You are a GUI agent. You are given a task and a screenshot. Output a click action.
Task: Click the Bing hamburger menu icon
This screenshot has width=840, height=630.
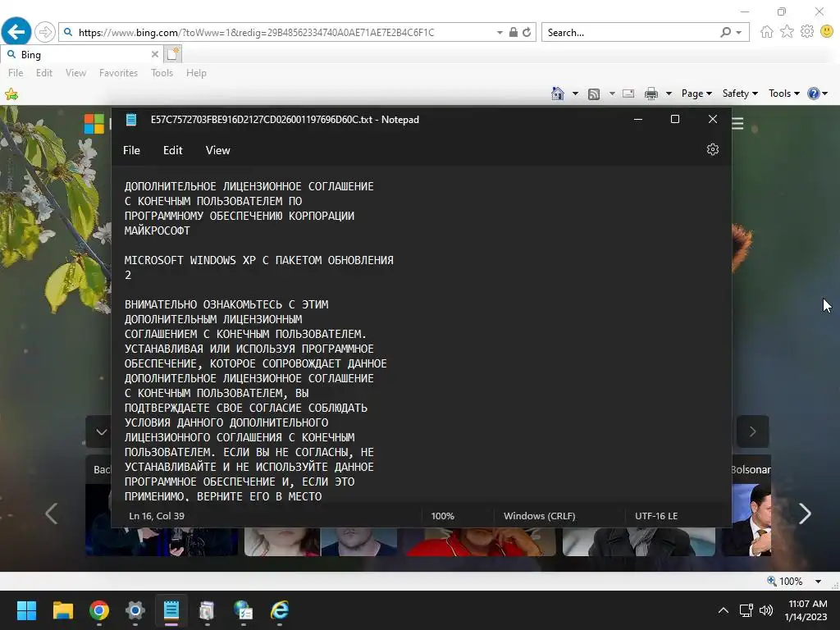point(737,124)
